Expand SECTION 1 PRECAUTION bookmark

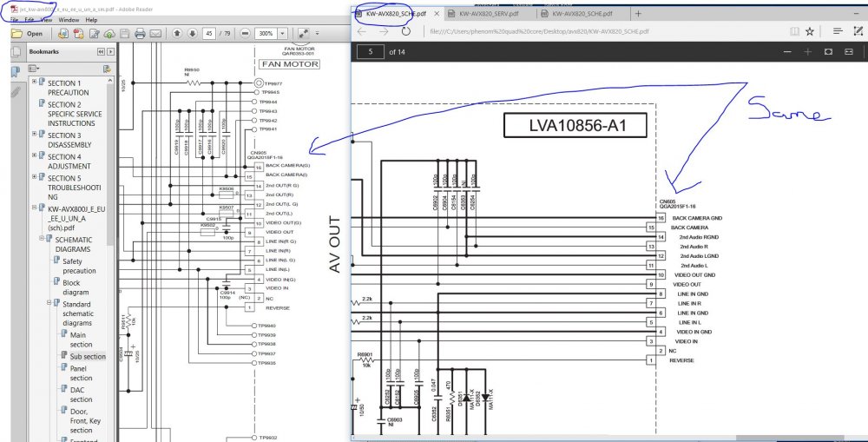point(35,82)
